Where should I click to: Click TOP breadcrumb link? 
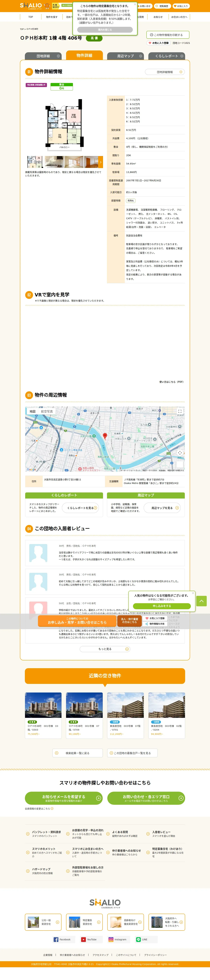coord(22,29)
